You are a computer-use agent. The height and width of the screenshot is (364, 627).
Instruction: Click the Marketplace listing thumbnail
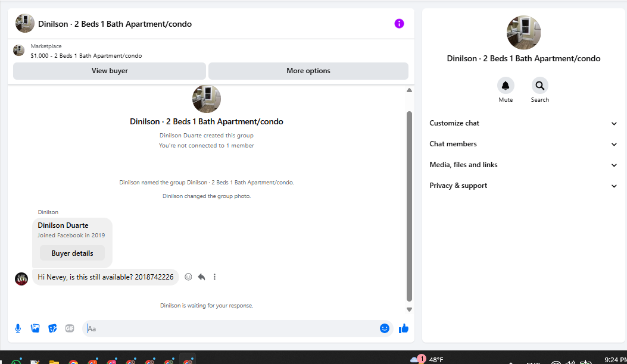19,51
